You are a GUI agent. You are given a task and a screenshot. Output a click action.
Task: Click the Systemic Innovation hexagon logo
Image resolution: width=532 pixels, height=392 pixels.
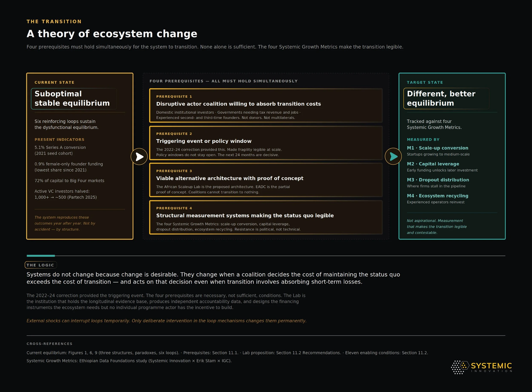coord(460,367)
